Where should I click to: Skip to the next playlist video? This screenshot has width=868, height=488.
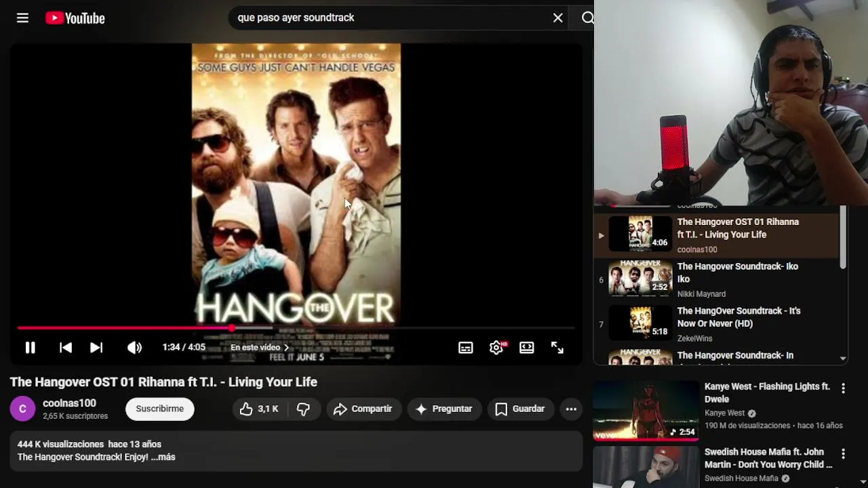[96, 348]
